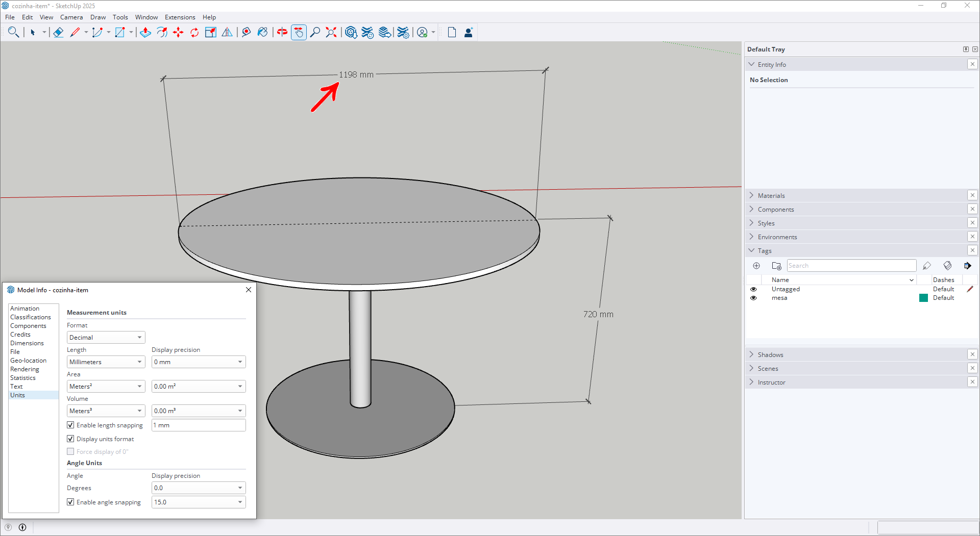The height and width of the screenshot is (536, 980).
Task: Click the Tags search field
Action: [x=851, y=266]
